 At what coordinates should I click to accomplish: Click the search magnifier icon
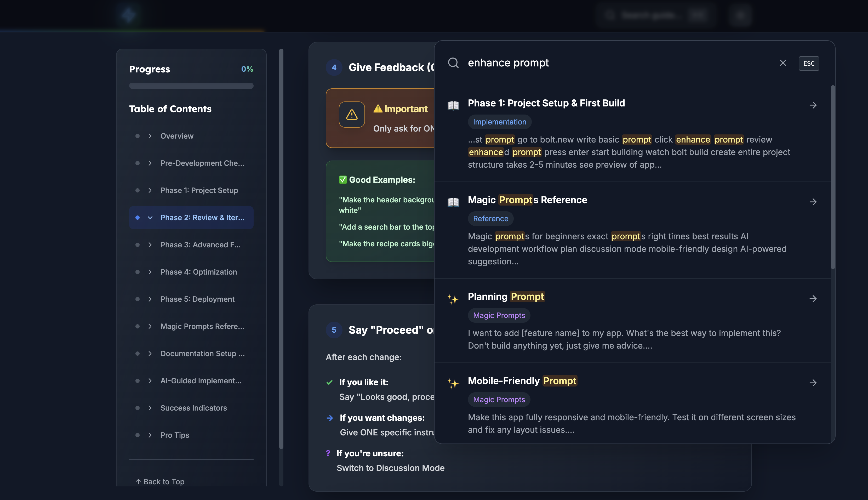tap(453, 63)
